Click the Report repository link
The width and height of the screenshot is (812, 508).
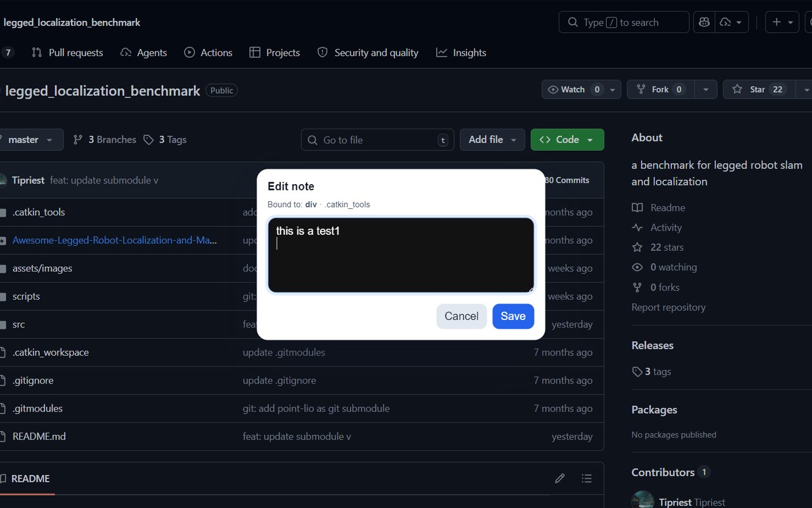click(x=669, y=307)
